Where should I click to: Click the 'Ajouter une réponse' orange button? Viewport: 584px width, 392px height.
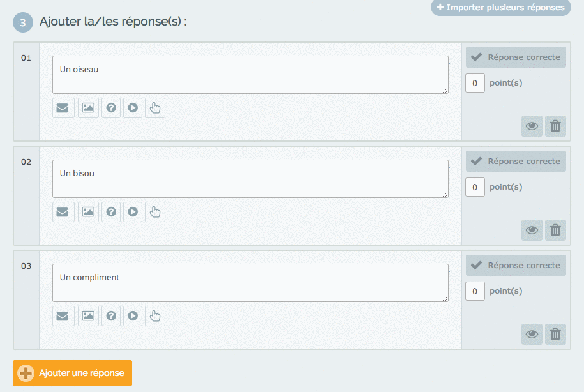coord(72,373)
